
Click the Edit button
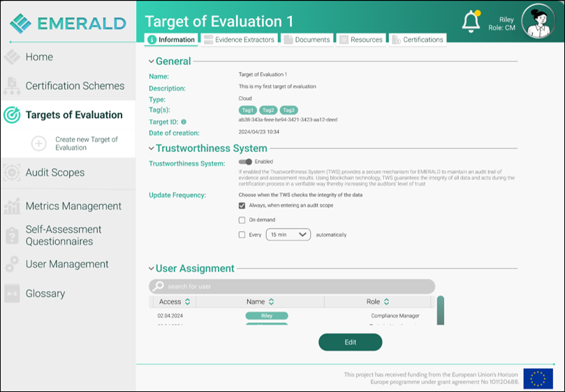click(350, 342)
